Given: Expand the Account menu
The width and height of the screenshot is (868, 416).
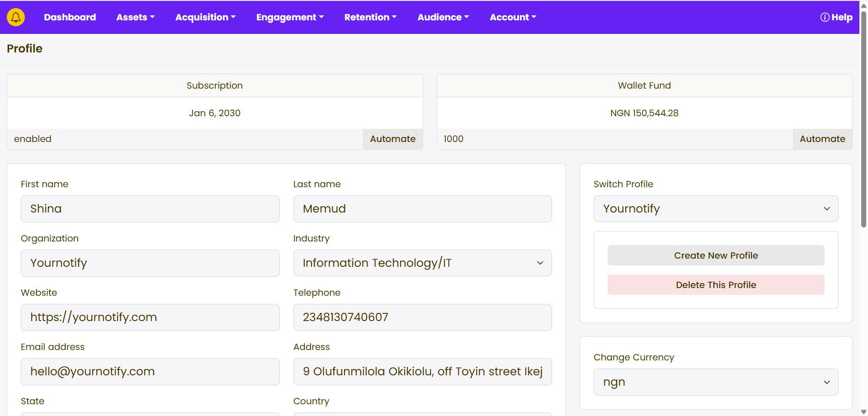Looking at the screenshot, I should [513, 17].
